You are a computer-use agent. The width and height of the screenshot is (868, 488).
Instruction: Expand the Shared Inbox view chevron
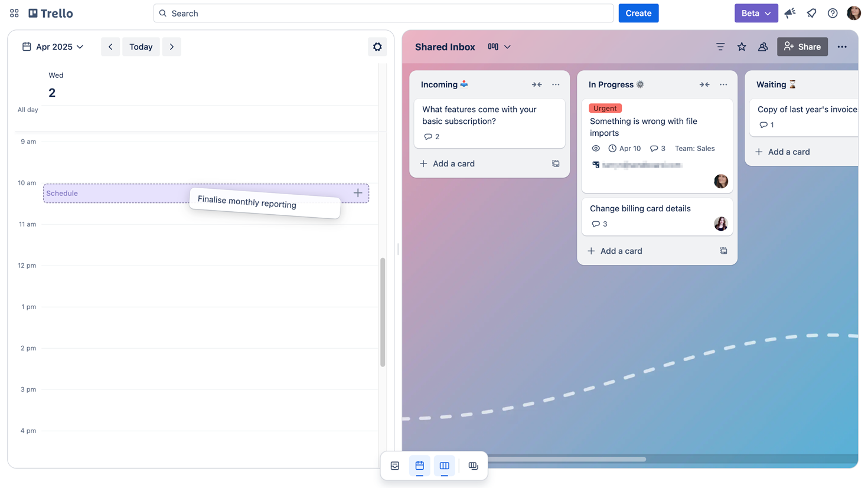(507, 47)
